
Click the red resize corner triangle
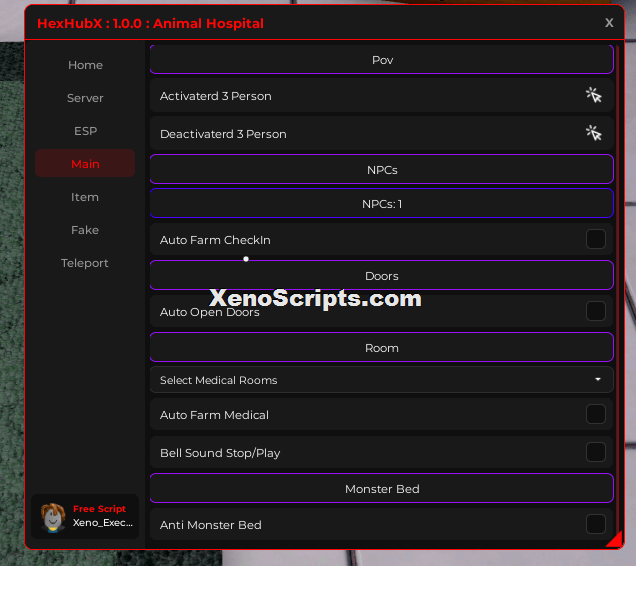click(x=615, y=540)
